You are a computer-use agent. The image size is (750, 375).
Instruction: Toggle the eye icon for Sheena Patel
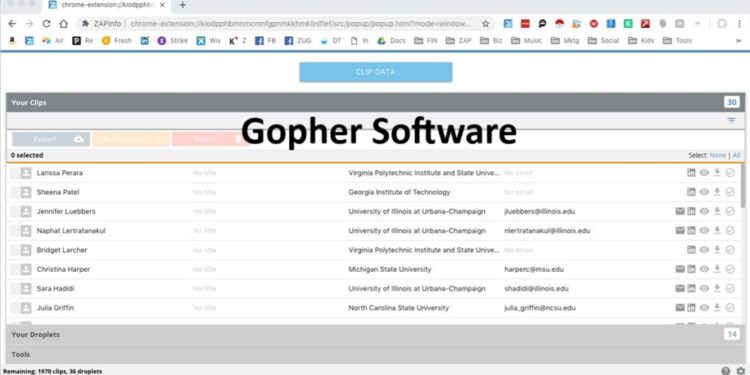[704, 192]
